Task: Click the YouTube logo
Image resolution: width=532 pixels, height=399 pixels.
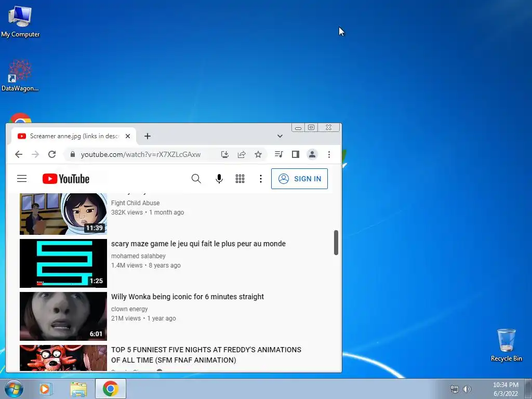Action: [x=66, y=179]
